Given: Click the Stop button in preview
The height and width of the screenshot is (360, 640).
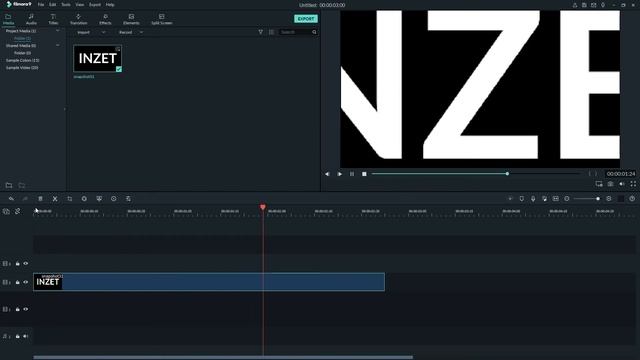Looking at the screenshot, I should (x=364, y=174).
